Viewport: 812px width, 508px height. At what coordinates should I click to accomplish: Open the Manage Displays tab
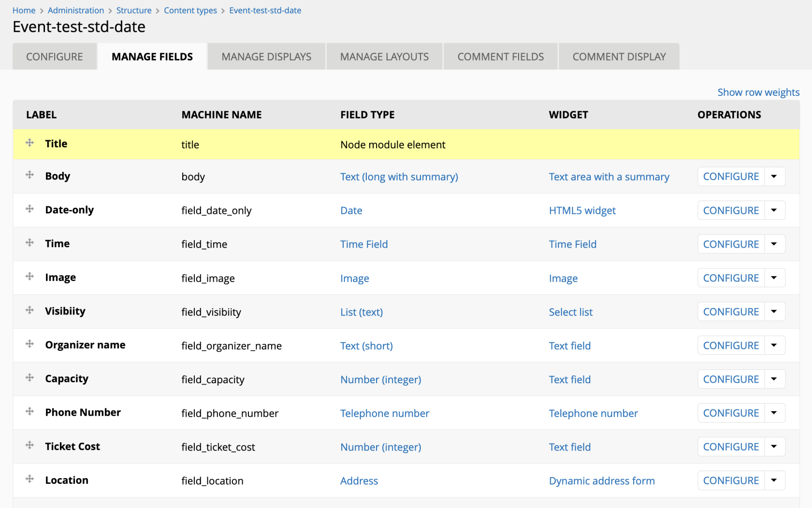click(266, 57)
